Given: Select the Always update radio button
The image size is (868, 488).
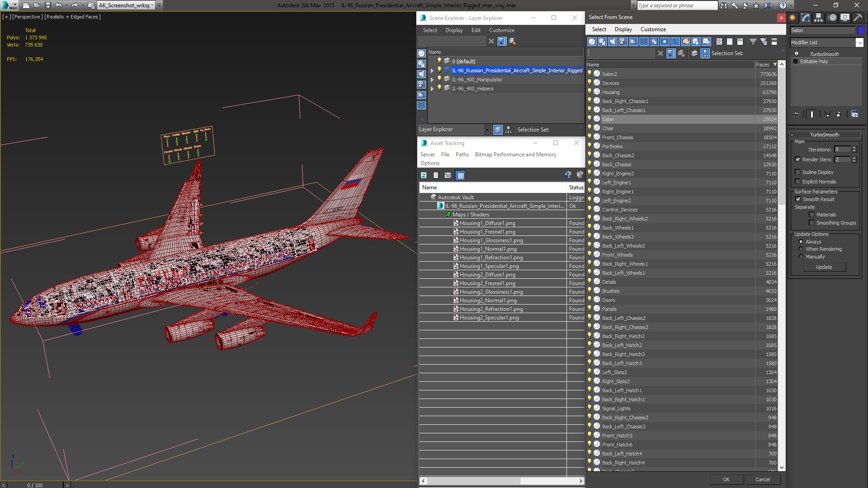Looking at the screenshot, I should coord(801,242).
